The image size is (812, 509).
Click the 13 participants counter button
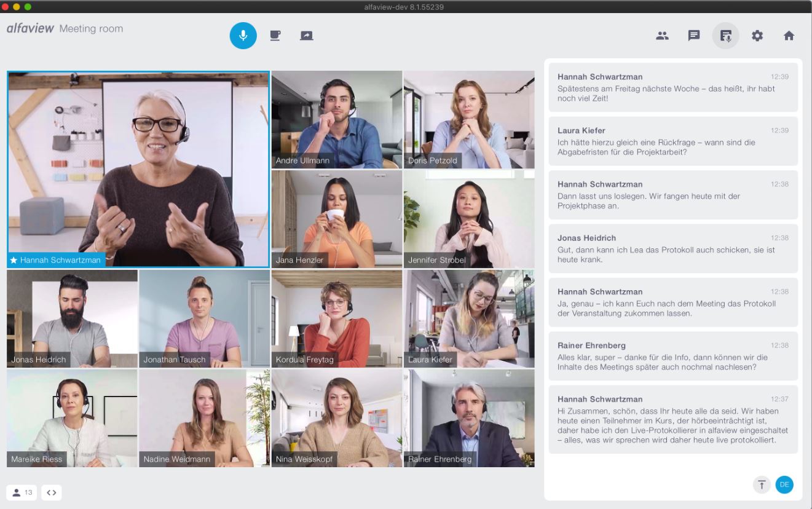click(x=22, y=492)
